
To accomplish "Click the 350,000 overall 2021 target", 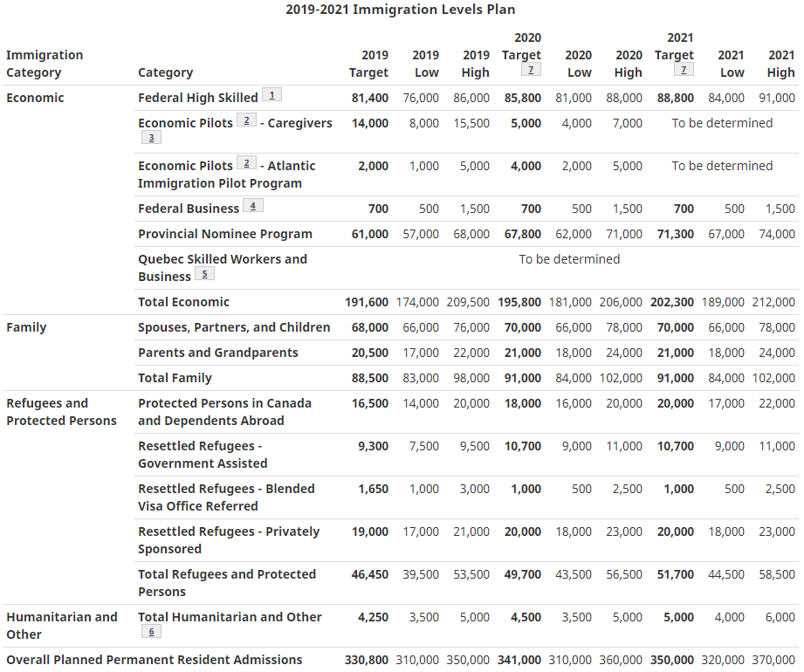I will click(x=672, y=660).
